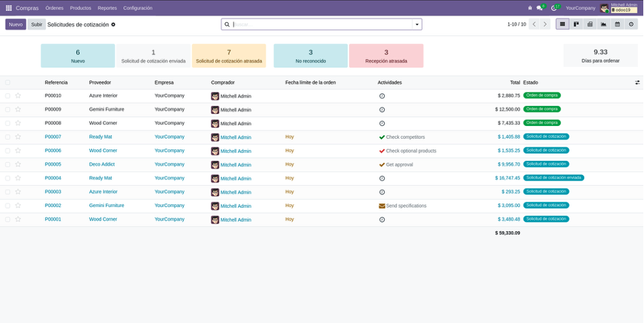Open Send specifications envelope activity
Viewport: 644px width, 323px height.
pos(382,206)
